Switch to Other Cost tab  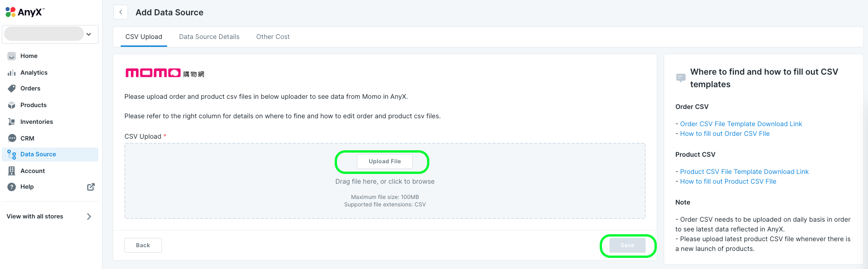click(273, 37)
